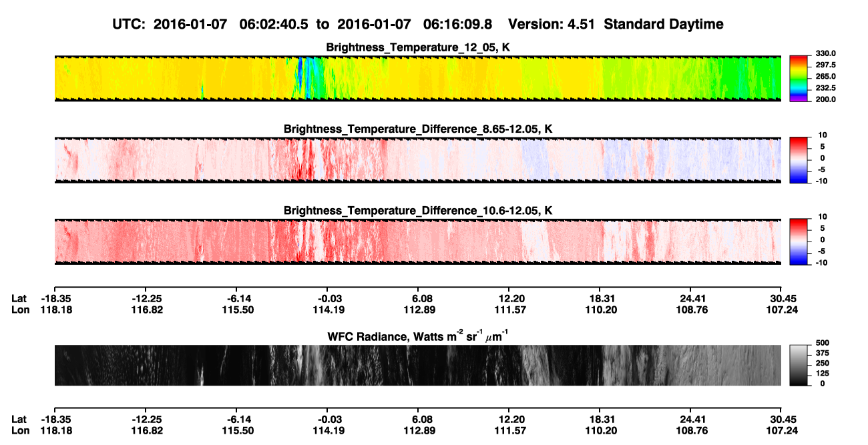Viewport: 868px width, 445px height.
Task: Click the 8.65-12.05 temperature difference image strip
Action: coord(417,160)
